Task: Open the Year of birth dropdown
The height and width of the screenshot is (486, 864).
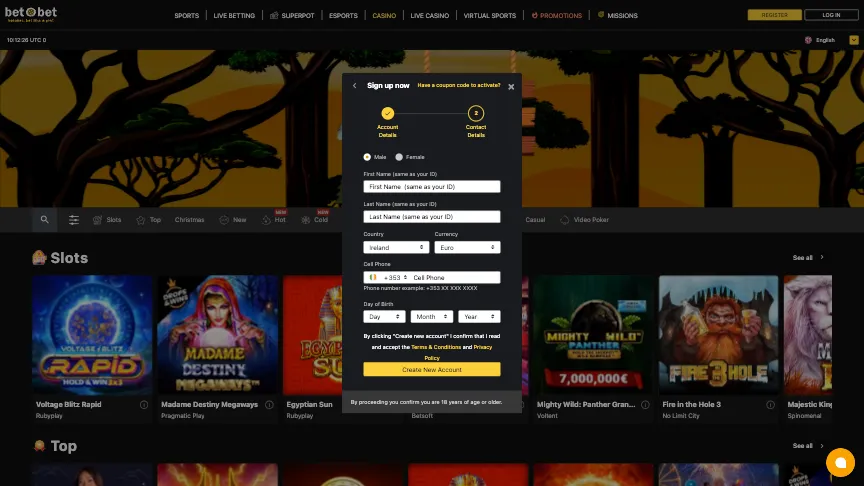Action: pyautogui.click(x=479, y=317)
